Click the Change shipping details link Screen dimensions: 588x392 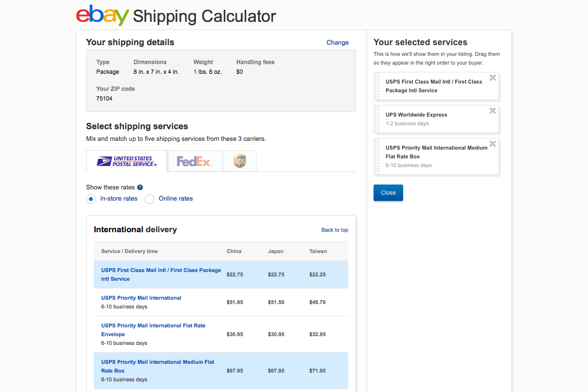click(x=338, y=43)
